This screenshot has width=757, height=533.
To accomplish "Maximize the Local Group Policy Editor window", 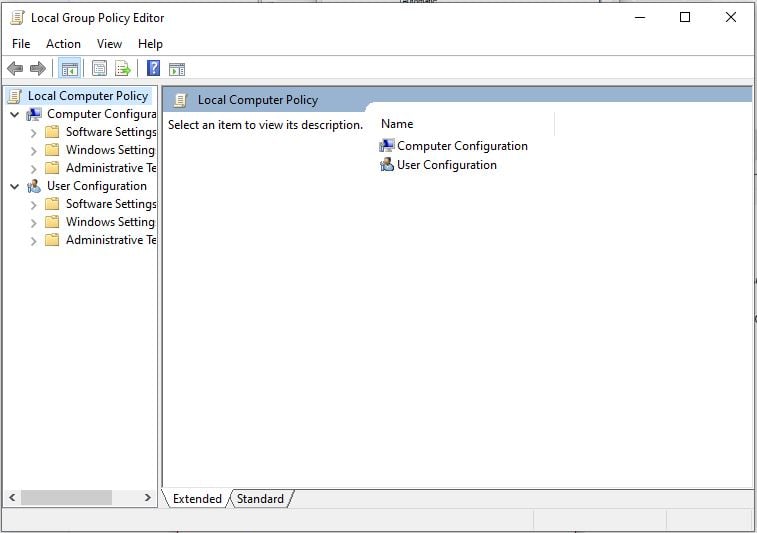I will click(685, 18).
